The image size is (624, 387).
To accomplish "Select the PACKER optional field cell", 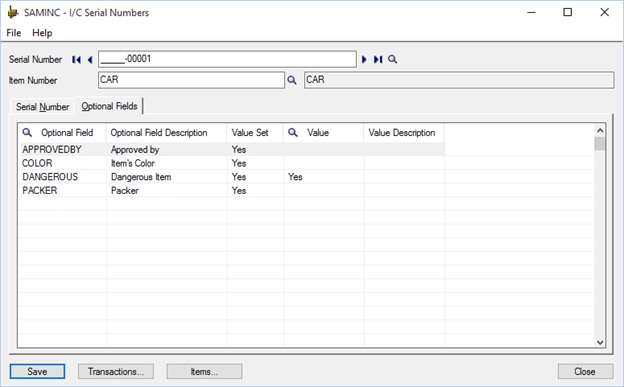I will coord(62,190).
